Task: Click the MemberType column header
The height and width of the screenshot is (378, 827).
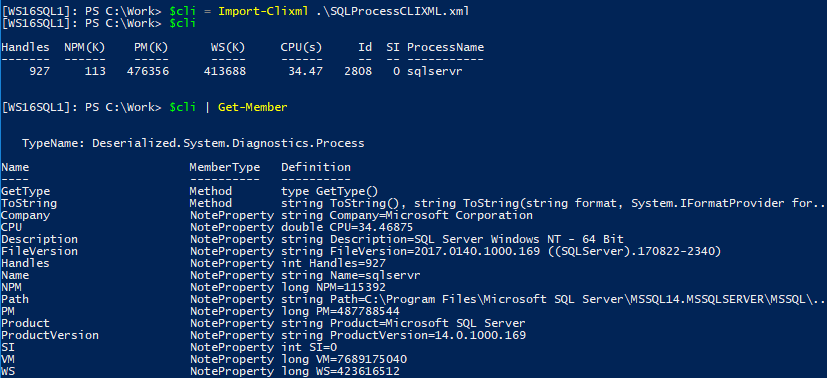Action: coord(225,167)
